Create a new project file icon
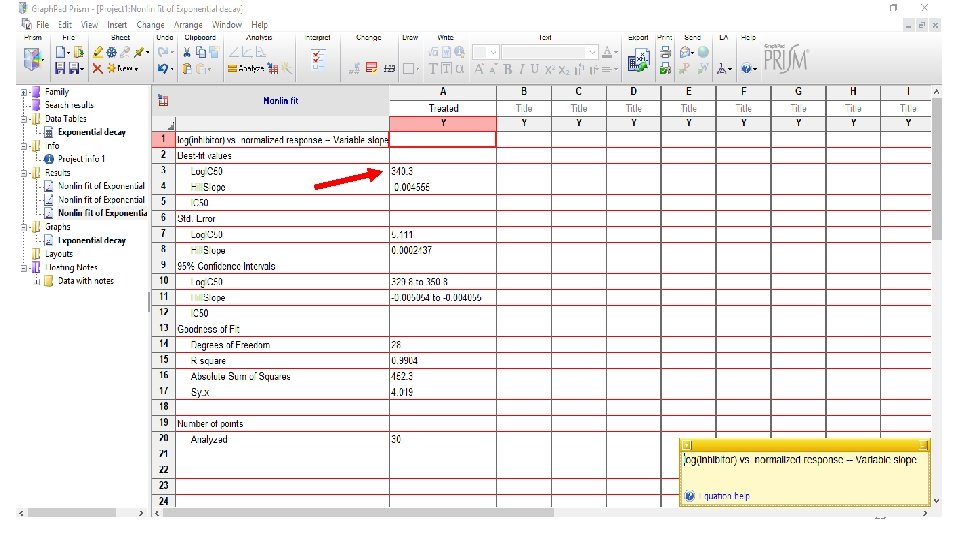Screen dimensions: 960x540 tap(60, 53)
